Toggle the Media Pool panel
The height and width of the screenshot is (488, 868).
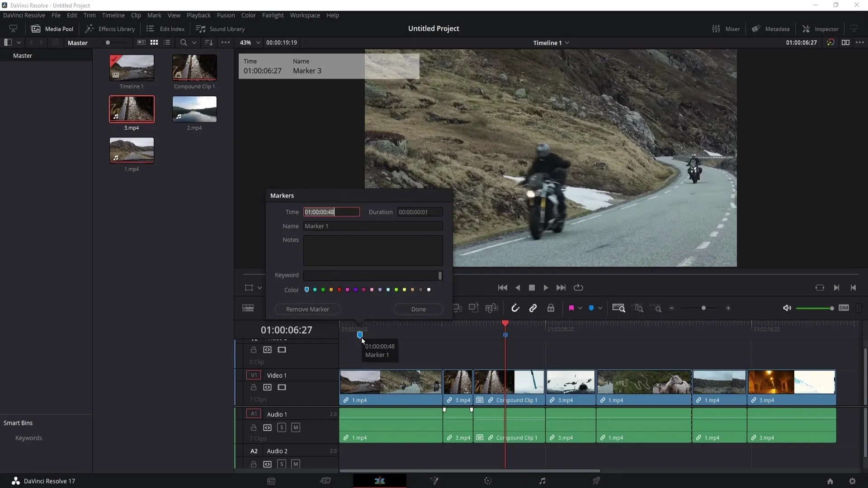(52, 29)
